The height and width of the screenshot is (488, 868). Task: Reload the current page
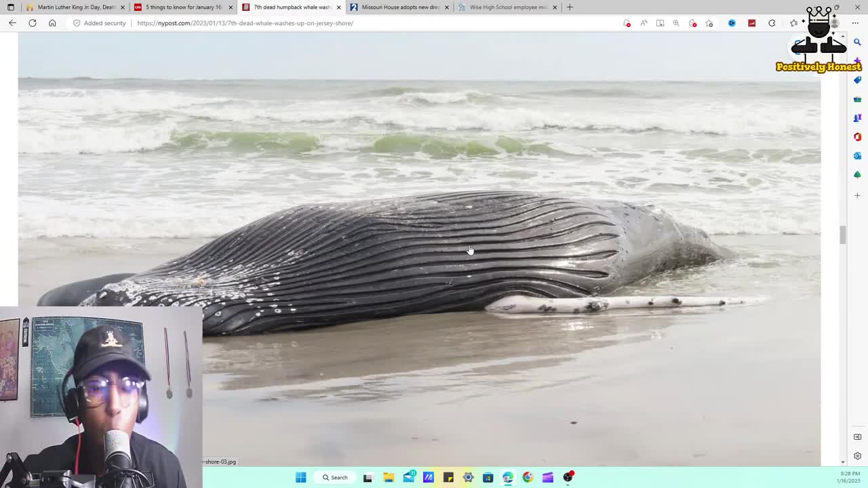pyautogui.click(x=32, y=23)
